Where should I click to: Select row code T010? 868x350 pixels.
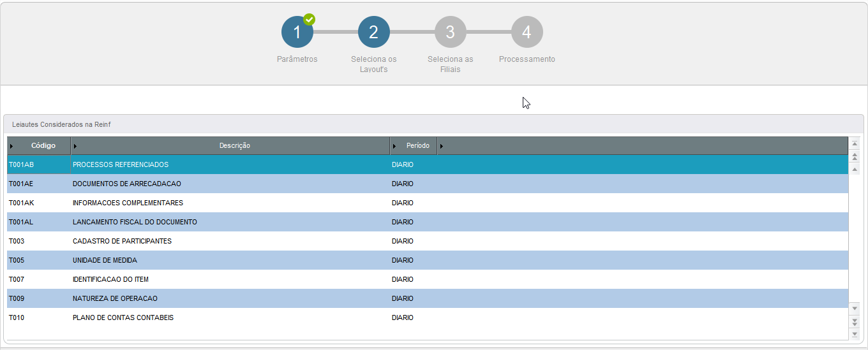click(17, 317)
